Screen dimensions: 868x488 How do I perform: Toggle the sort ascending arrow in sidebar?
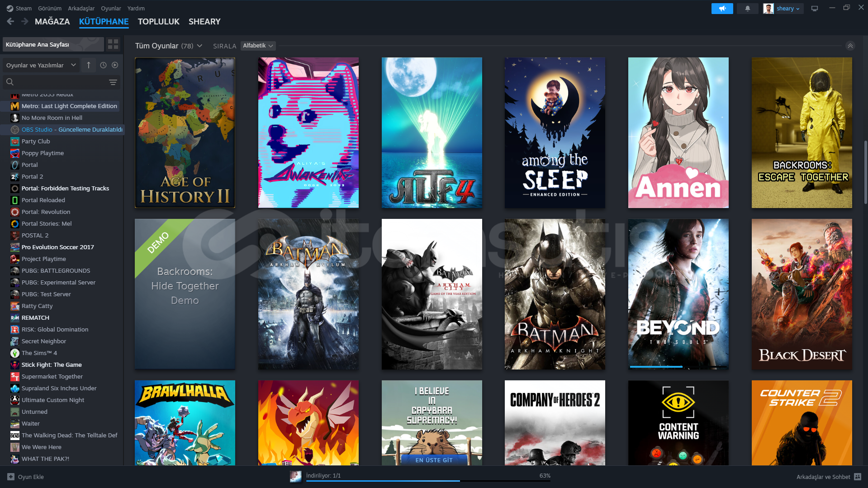pyautogui.click(x=89, y=65)
